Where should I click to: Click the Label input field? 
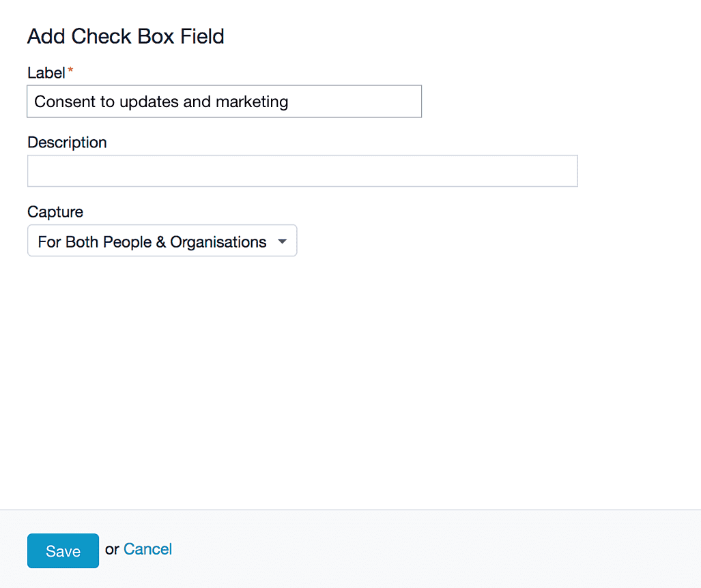pyautogui.click(x=224, y=102)
